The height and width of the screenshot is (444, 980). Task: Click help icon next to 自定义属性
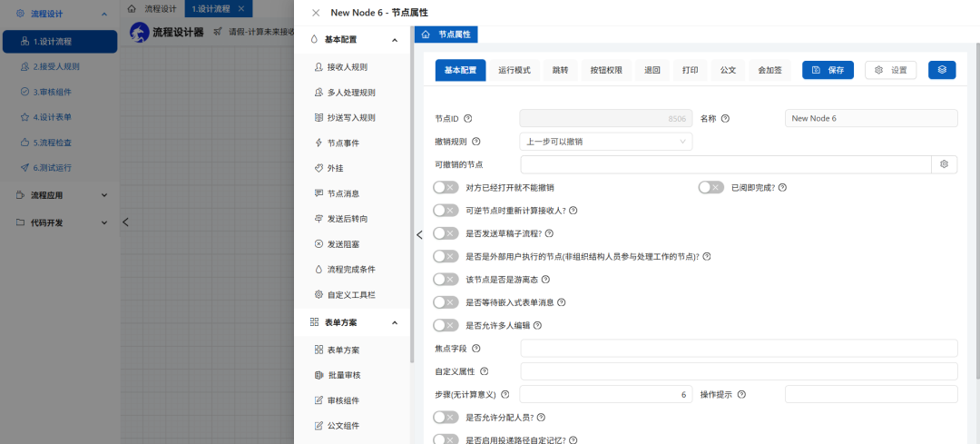[484, 371]
